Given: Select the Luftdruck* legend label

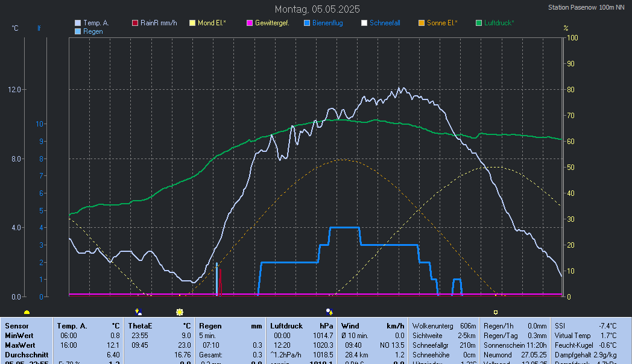Looking at the screenshot, I should (x=499, y=23).
